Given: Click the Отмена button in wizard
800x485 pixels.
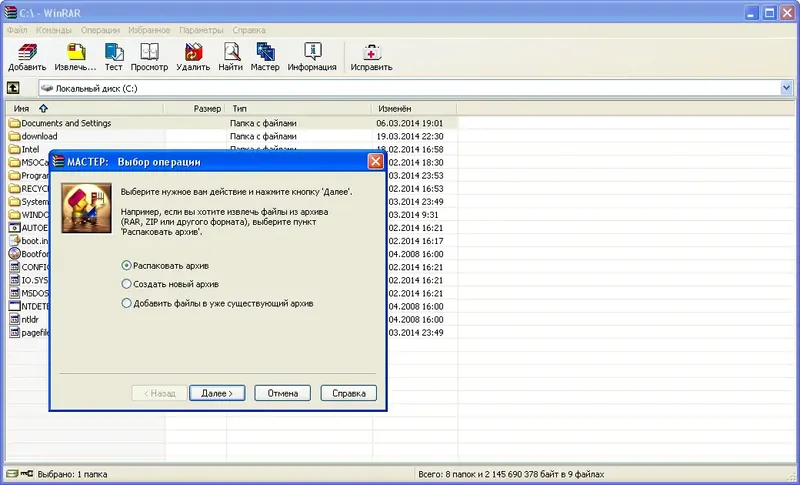Looking at the screenshot, I should (x=283, y=393).
